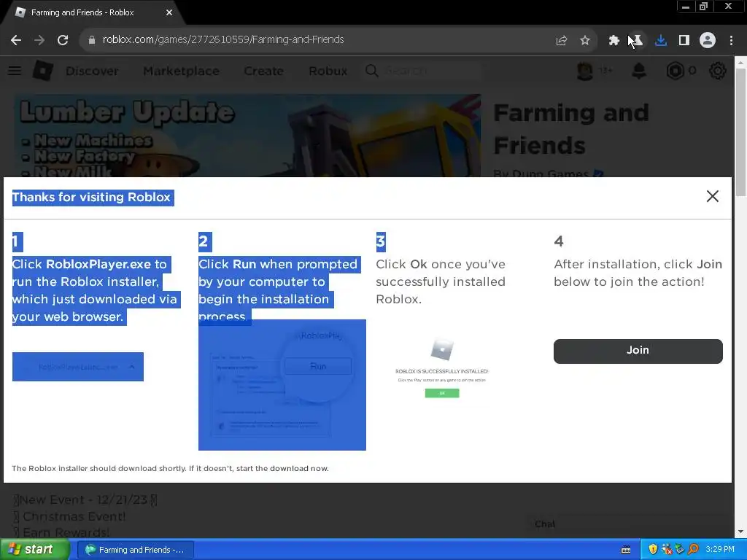This screenshot has height=560, width=747.
Task: Go back using the browser back arrow
Action: click(16, 40)
